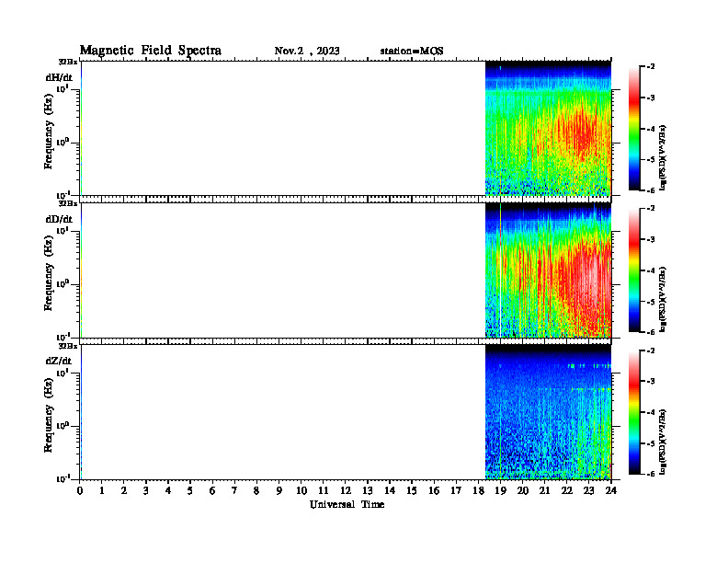This screenshot has height=563, width=728.
Task: Click hour tick label "17" on time axis
Action: pos(456,491)
